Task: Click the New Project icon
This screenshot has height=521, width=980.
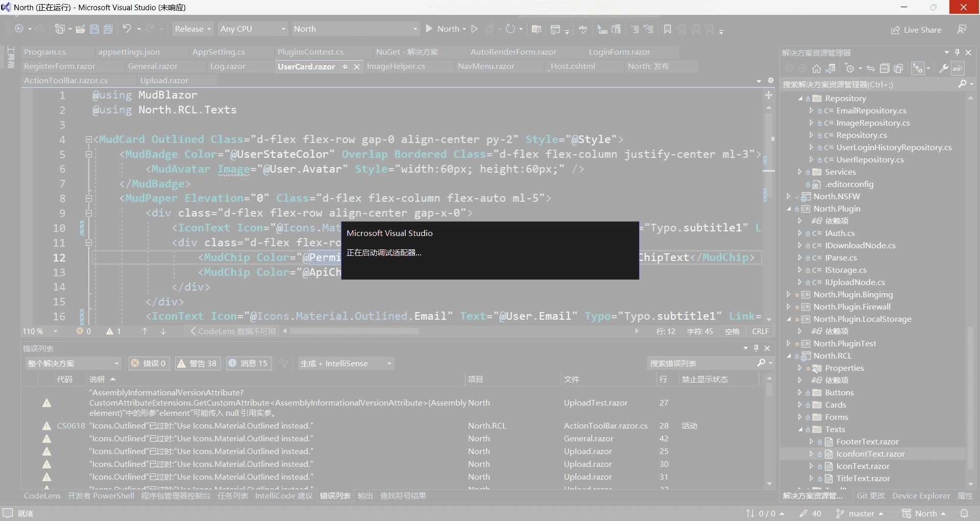Action: coord(60,29)
